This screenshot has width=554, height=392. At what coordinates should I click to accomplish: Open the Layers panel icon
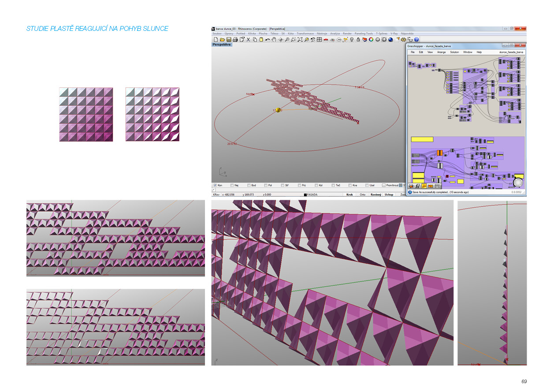click(364, 40)
